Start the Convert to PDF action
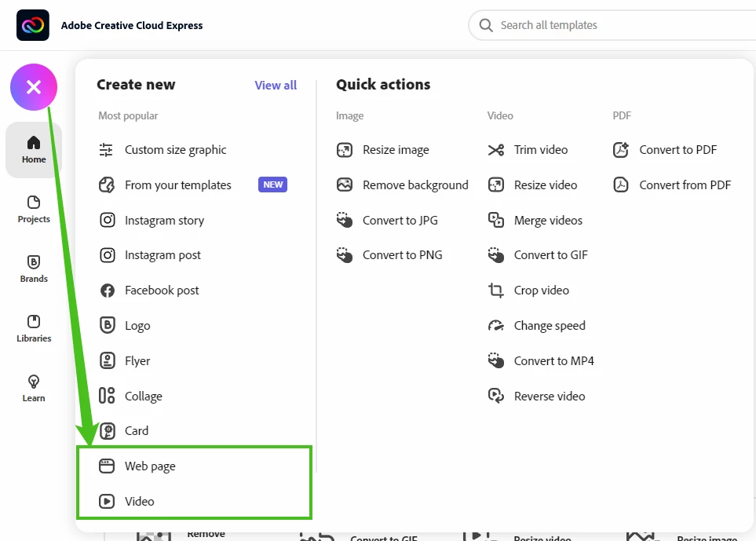The width and height of the screenshot is (756, 541). 678,150
